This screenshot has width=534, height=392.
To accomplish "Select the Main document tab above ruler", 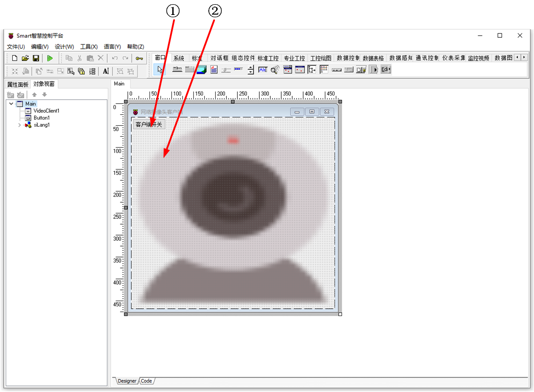I will point(119,83).
